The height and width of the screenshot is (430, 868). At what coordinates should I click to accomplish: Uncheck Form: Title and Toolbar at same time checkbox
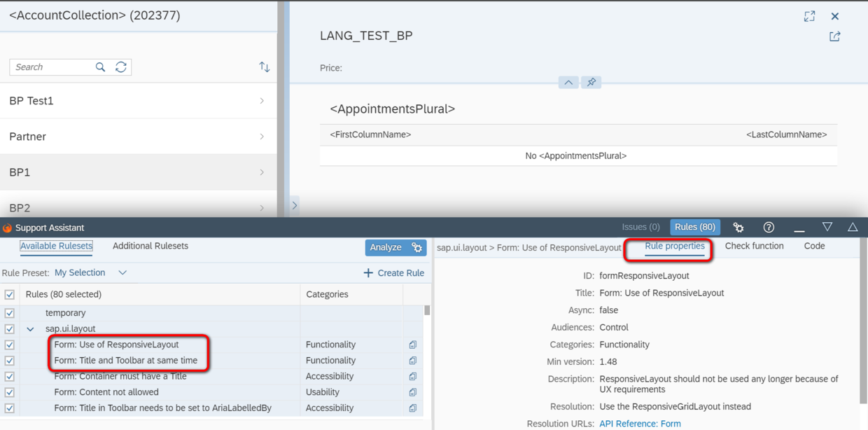(10, 361)
